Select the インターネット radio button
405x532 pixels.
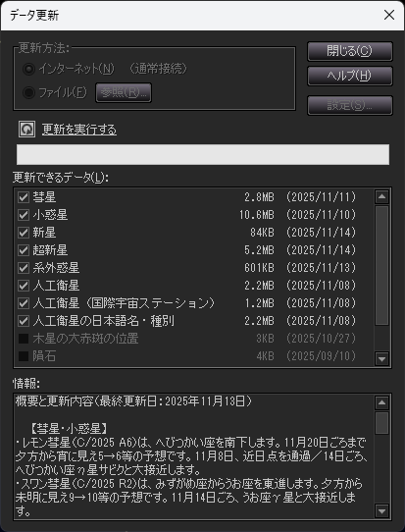[28, 70]
